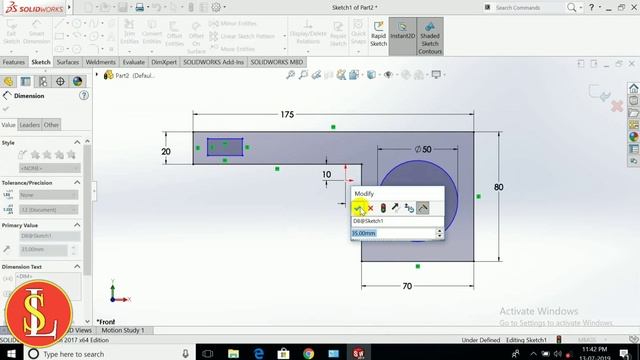Image resolution: width=640 pixels, height=360 pixels.
Task: Open Custom Properties icon in task pane
Action: pyautogui.click(x=633, y=149)
